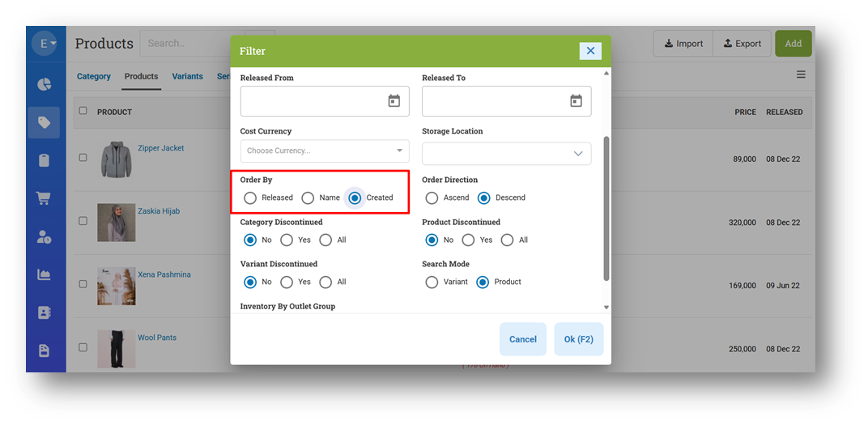
Task: Set Variant Discontinued to Yes
Action: coord(286,283)
